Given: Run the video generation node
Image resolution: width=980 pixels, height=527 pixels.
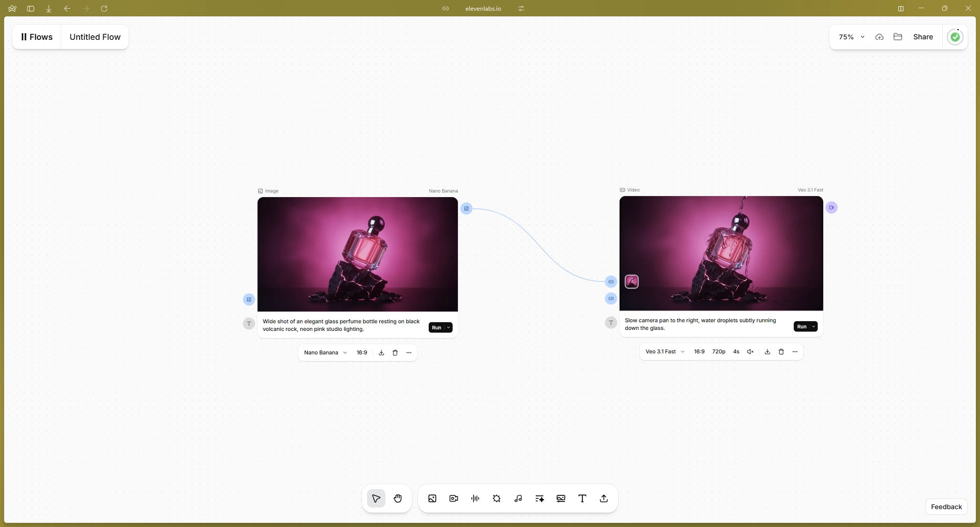Looking at the screenshot, I should (x=801, y=327).
